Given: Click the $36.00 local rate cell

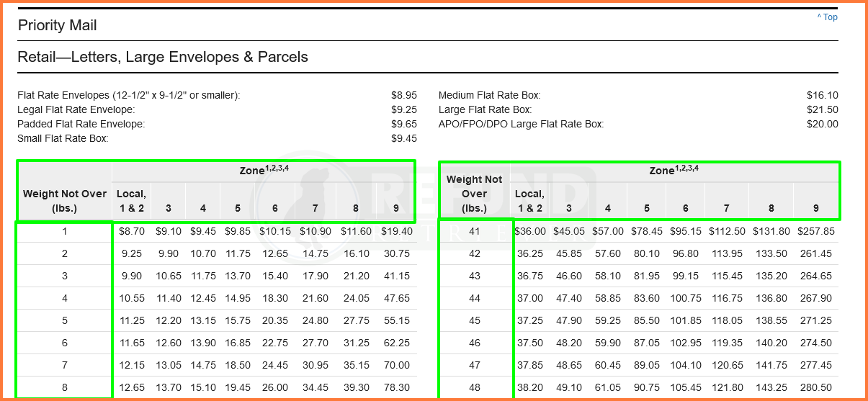Looking at the screenshot, I should [x=530, y=232].
